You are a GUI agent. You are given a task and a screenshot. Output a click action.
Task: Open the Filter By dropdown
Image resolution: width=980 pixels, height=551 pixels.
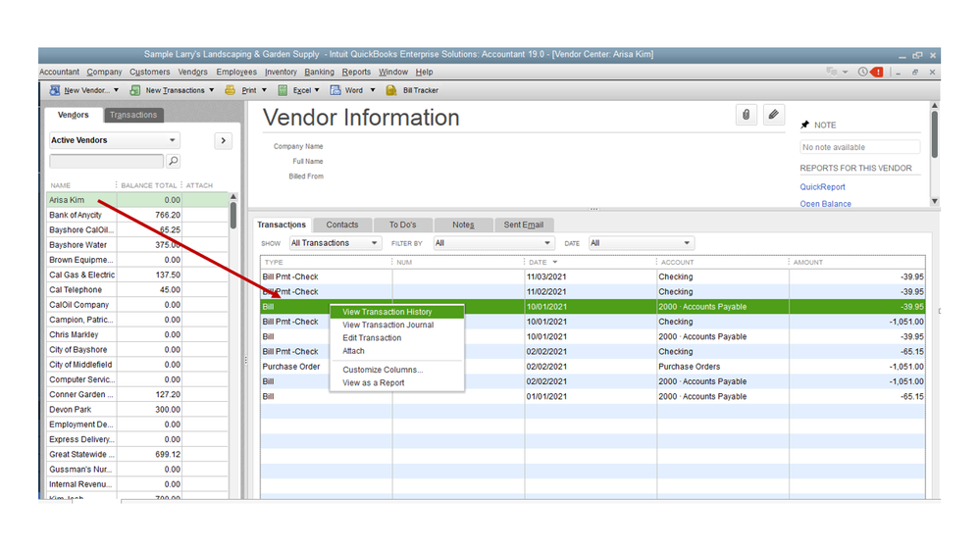pos(493,243)
